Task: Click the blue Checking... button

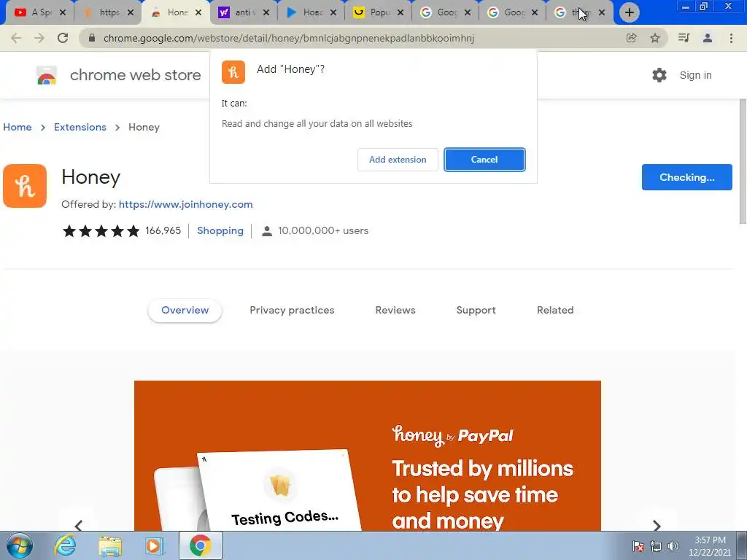Action: 687,177
